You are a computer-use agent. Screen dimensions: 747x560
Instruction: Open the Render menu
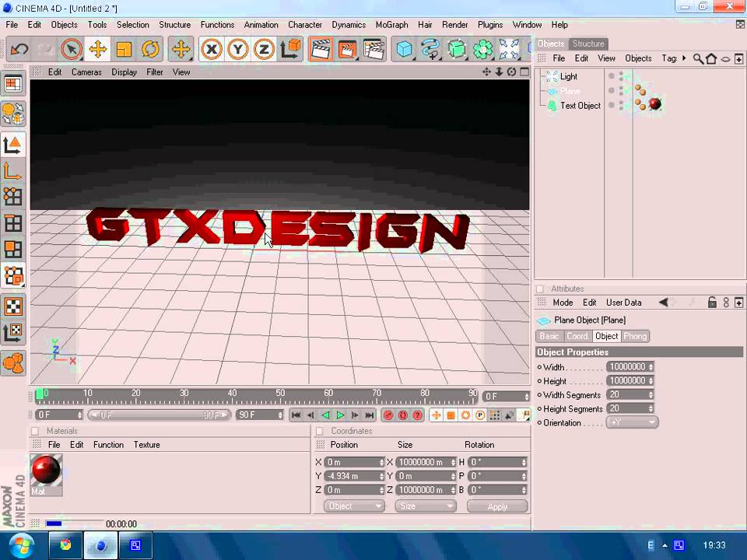(454, 25)
